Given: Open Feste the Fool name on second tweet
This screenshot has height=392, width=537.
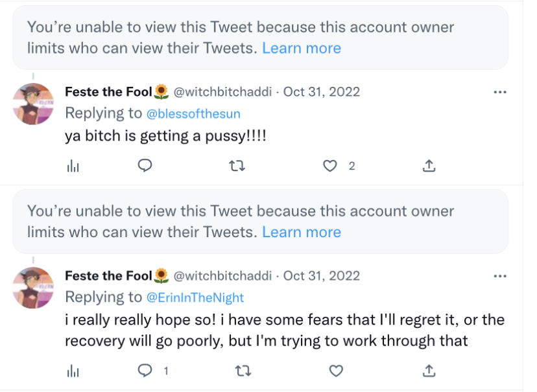Looking at the screenshot, I should 108,275.
